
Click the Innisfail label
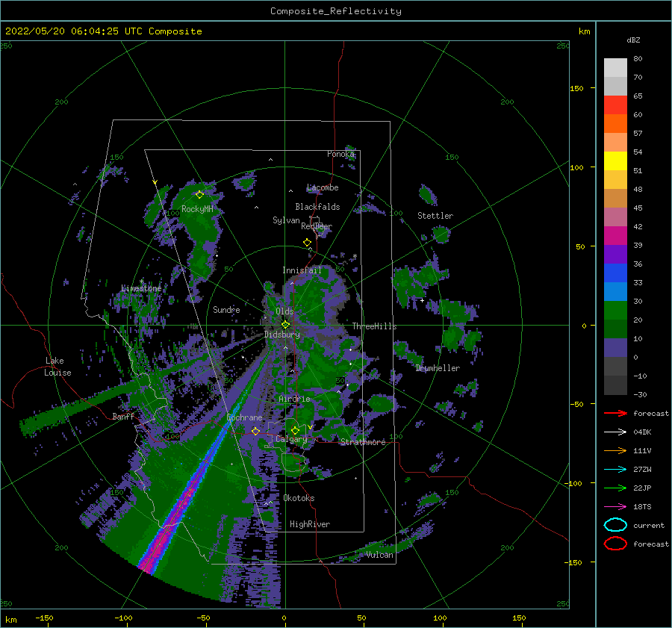point(302,270)
